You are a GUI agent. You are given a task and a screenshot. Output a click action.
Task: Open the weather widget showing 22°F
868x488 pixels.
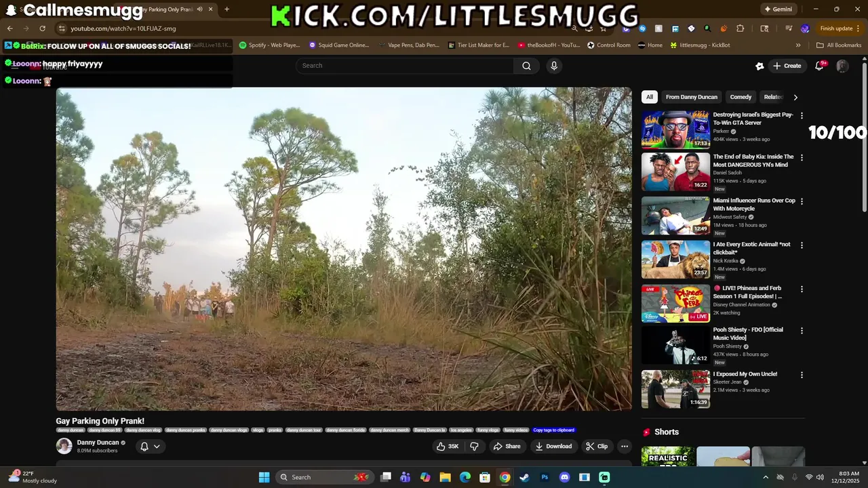(33, 477)
